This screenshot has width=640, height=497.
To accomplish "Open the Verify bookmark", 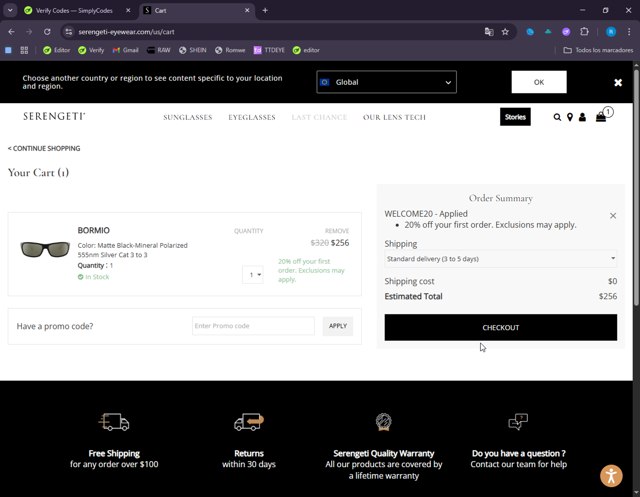I will click(91, 50).
